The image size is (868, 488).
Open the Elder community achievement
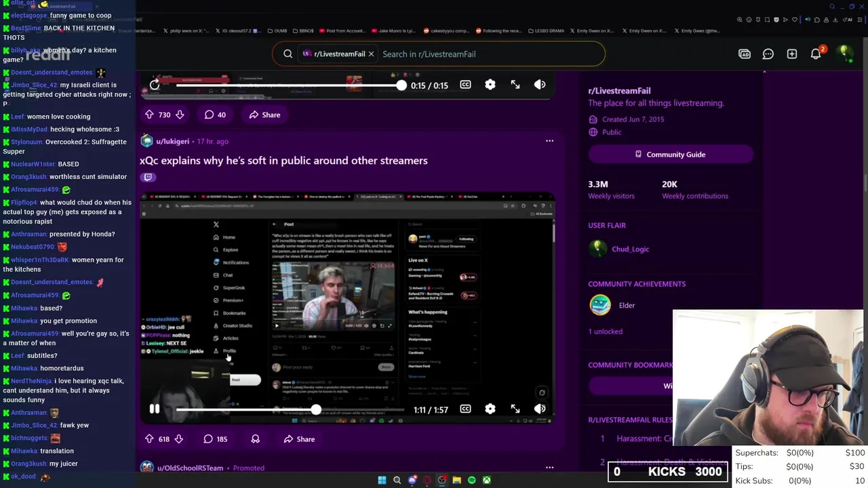[x=613, y=305]
